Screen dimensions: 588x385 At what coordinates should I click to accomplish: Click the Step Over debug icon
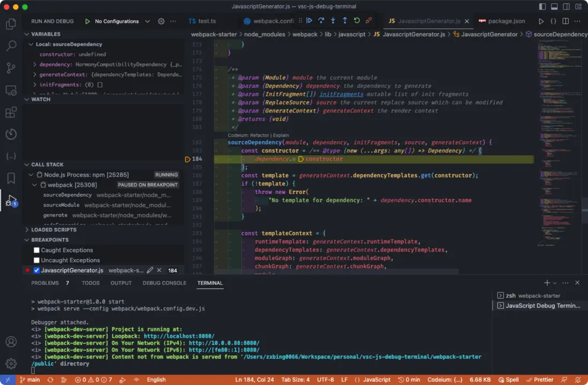click(321, 21)
